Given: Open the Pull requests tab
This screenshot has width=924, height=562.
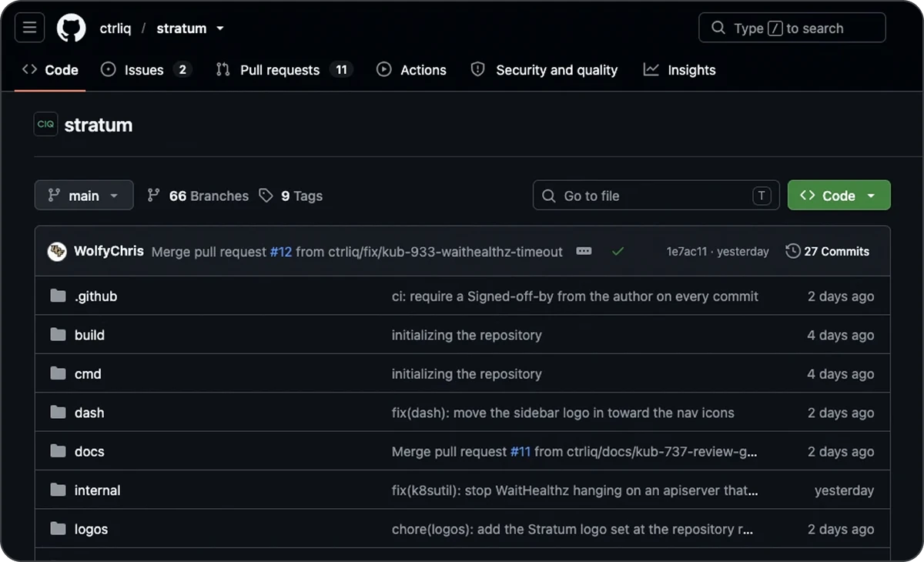Looking at the screenshot, I should [283, 70].
